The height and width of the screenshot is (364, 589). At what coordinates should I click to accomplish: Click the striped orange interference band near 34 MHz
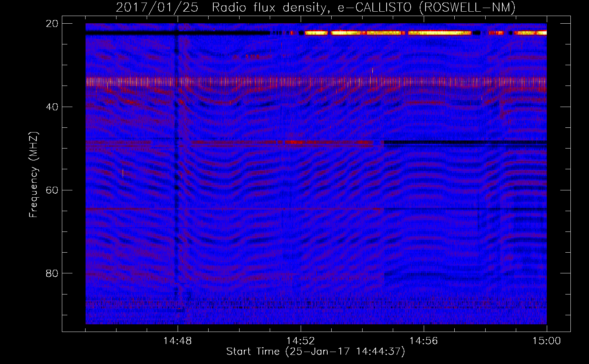pos(316,82)
